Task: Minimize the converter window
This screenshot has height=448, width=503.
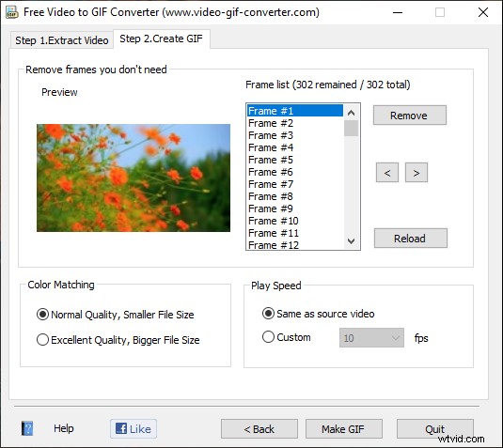Action: click(398, 12)
